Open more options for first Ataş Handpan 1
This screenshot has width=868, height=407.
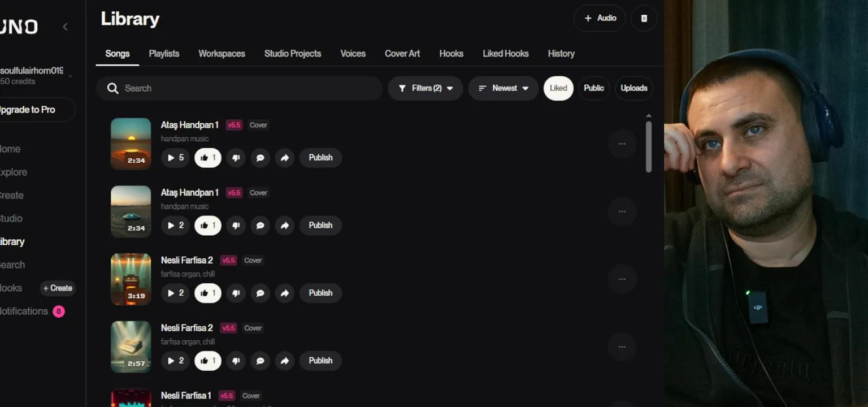pyautogui.click(x=622, y=144)
